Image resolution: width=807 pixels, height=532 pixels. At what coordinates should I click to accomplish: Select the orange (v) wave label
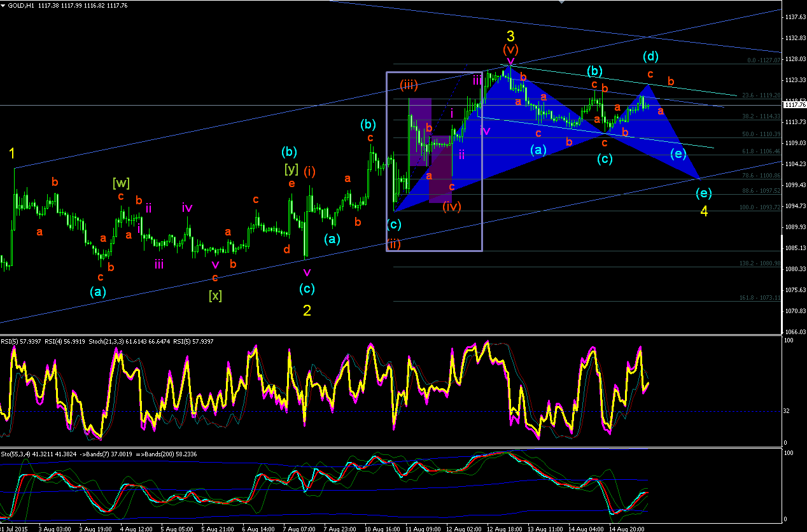510,49
